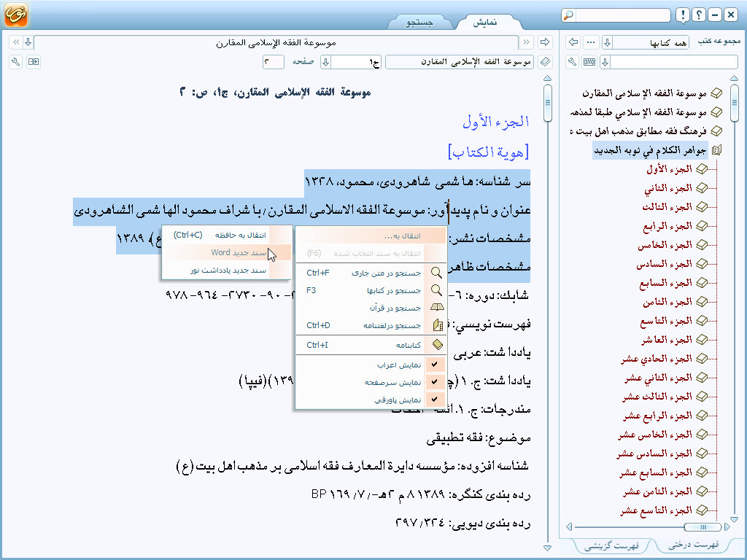
Task: Select الجزء التاسع عشر in the tree
Action: (656, 510)
